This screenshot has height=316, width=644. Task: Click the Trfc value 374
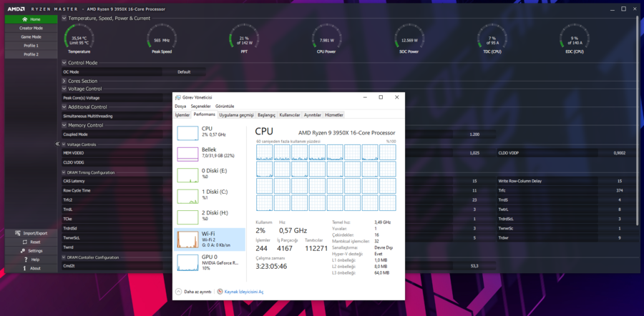click(620, 190)
